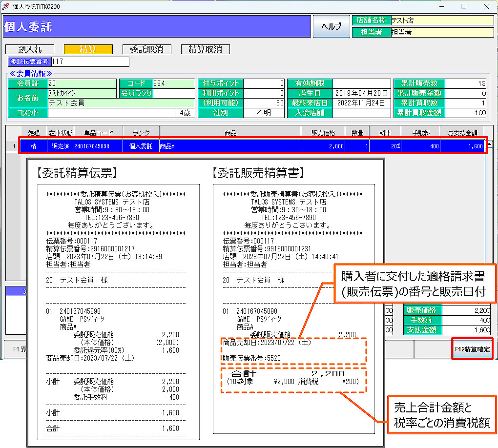Close the 個人委託 window
This screenshot has height=448, width=498.
click(486, 6)
